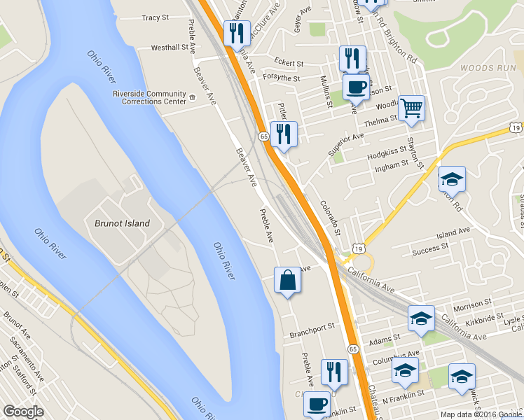Click the Route 65 shield near Adams St
Image resolution: width=524 pixels, height=420 pixels.
353,349
